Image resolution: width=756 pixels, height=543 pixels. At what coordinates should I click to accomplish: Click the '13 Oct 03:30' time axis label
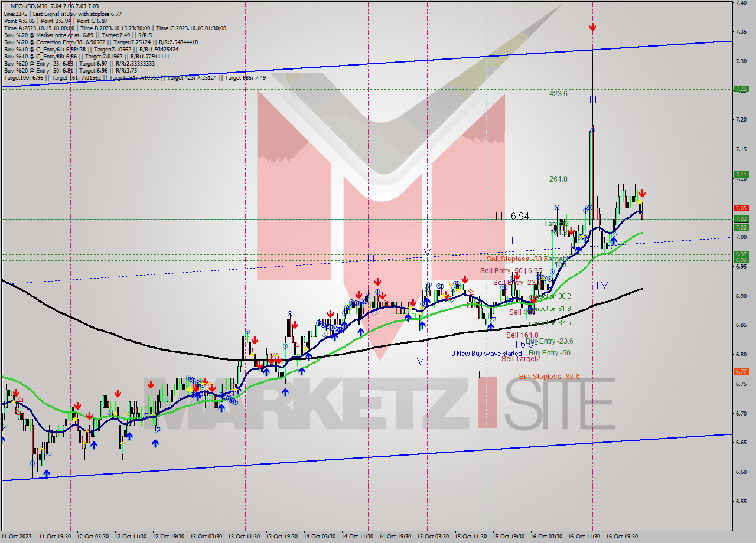[207, 537]
